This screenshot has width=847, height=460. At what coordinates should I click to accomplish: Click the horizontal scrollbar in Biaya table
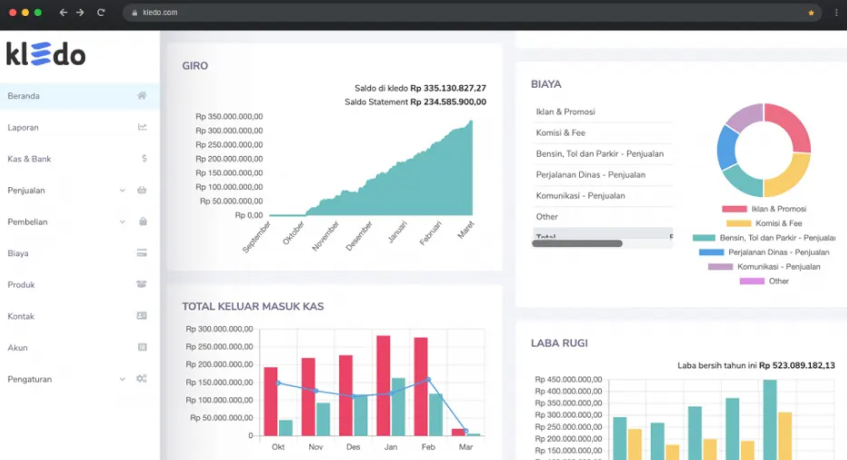577,243
